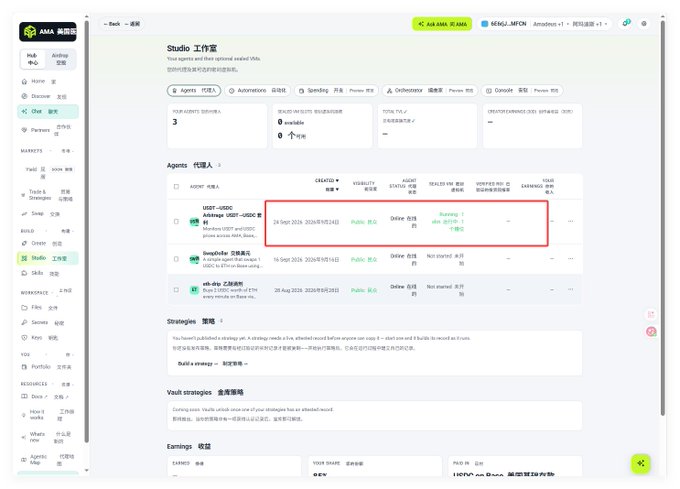Switch to the Hub toggle
The width and height of the screenshot is (680, 489).
33,59
